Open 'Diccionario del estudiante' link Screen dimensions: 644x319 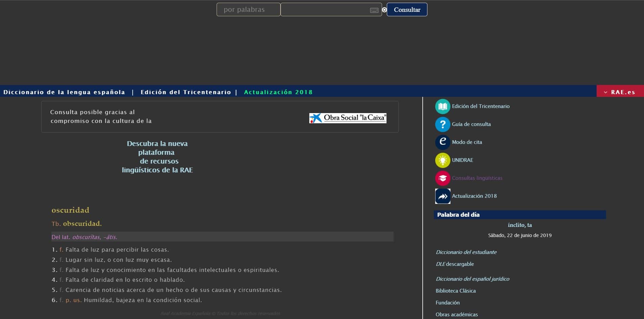pos(466,252)
